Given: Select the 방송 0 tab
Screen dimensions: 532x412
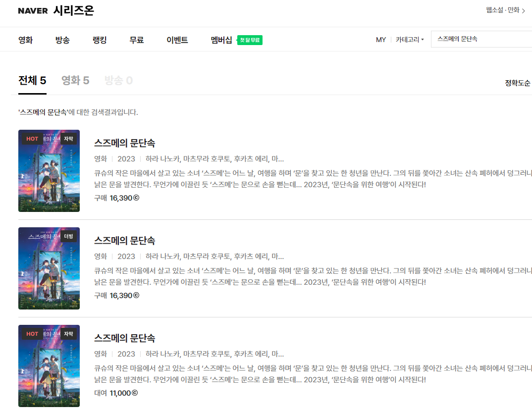Looking at the screenshot, I should (x=118, y=80).
